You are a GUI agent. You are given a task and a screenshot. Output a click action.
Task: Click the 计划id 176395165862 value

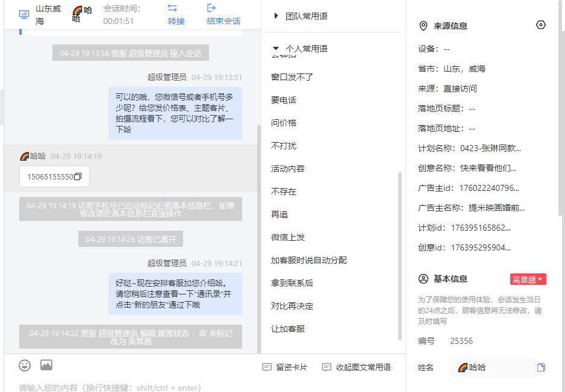click(480, 228)
